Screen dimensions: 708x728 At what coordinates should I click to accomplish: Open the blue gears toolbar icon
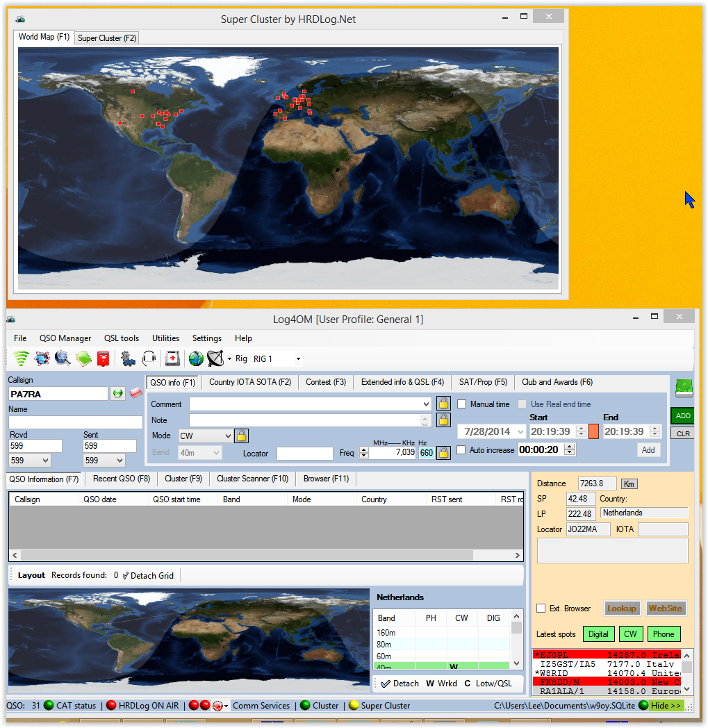point(128,358)
